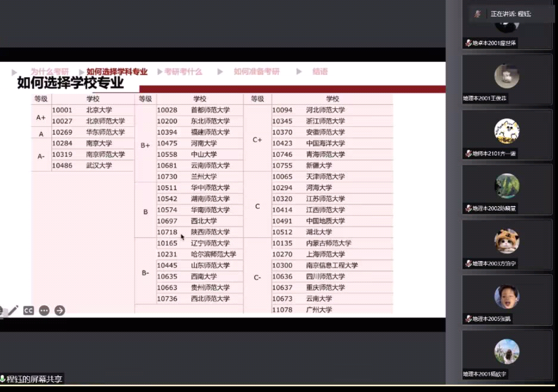558x392 pixels.
Task: Click the 华中师范大学 cell
Action: pos(211,188)
